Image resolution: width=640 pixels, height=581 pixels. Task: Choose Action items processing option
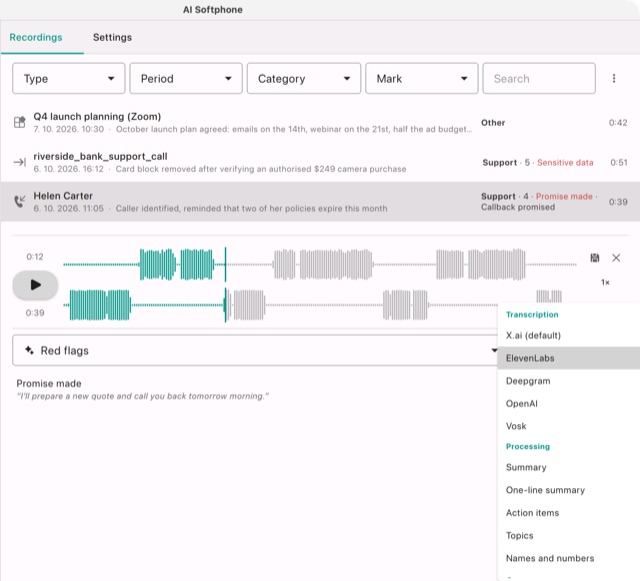[569, 513]
